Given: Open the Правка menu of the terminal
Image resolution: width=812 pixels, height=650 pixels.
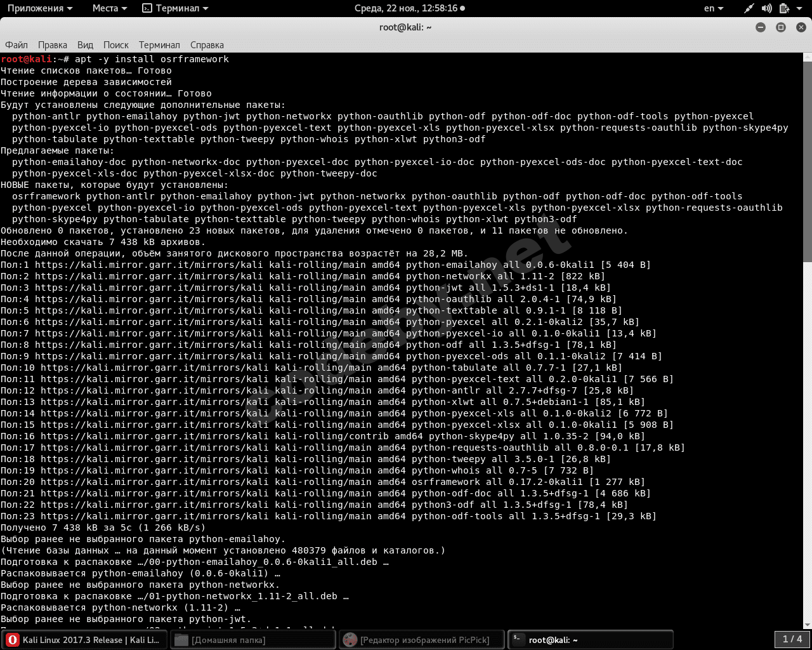Looking at the screenshot, I should pyautogui.click(x=52, y=45).
